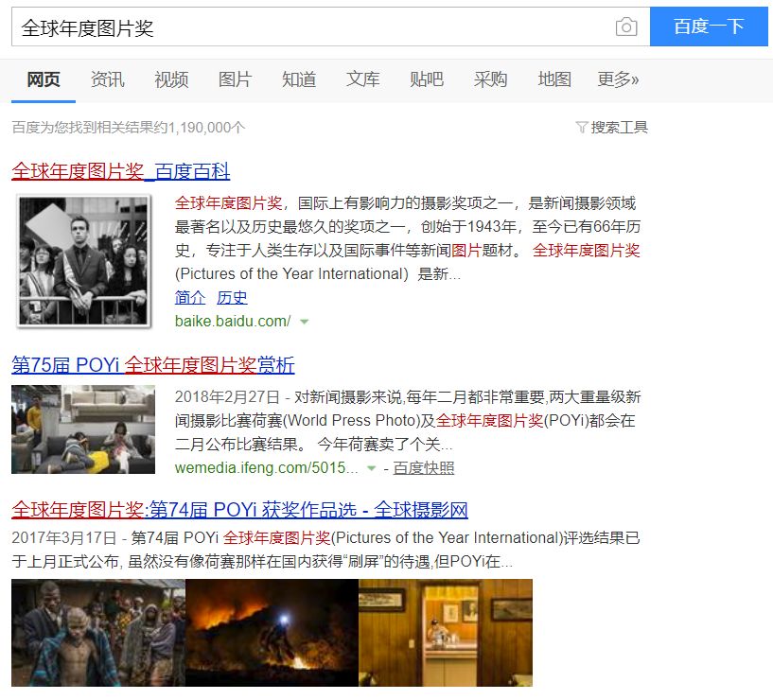
Task: Click the wemedia.ifeng.com/5015... URL
Action: tap(266, 467)
